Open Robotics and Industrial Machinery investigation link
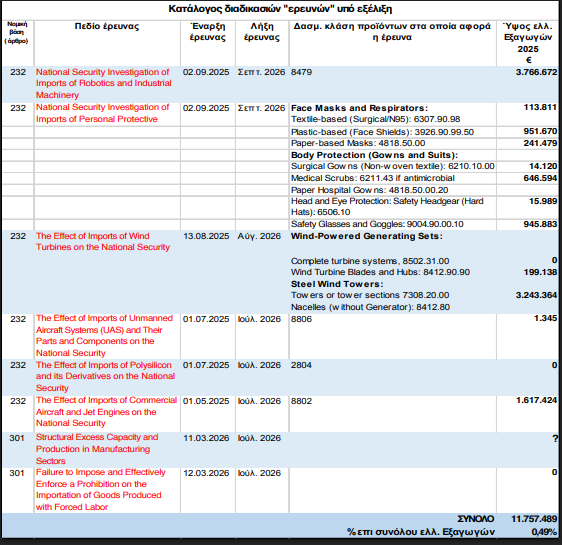562x545 pixels. point(104,83)
